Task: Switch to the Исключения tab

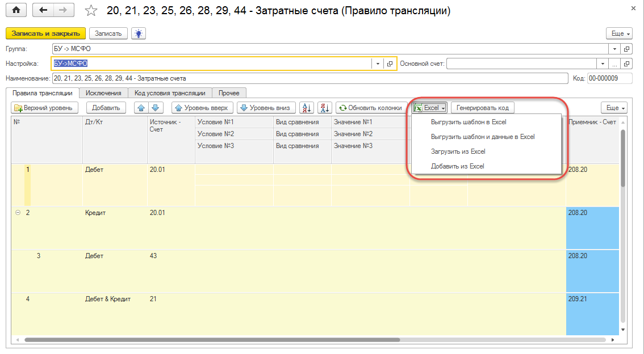Action: point(103,93)
